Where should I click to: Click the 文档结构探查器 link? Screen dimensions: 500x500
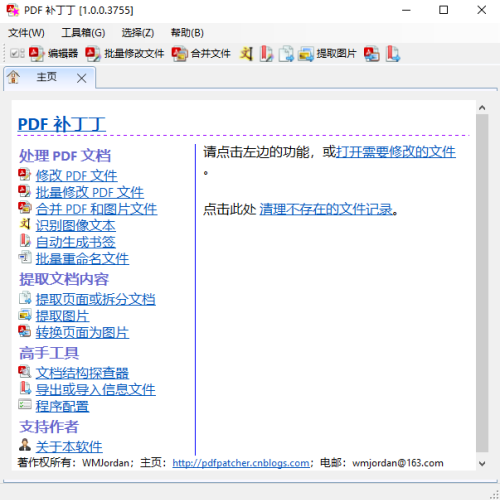[x=82, y=373]
